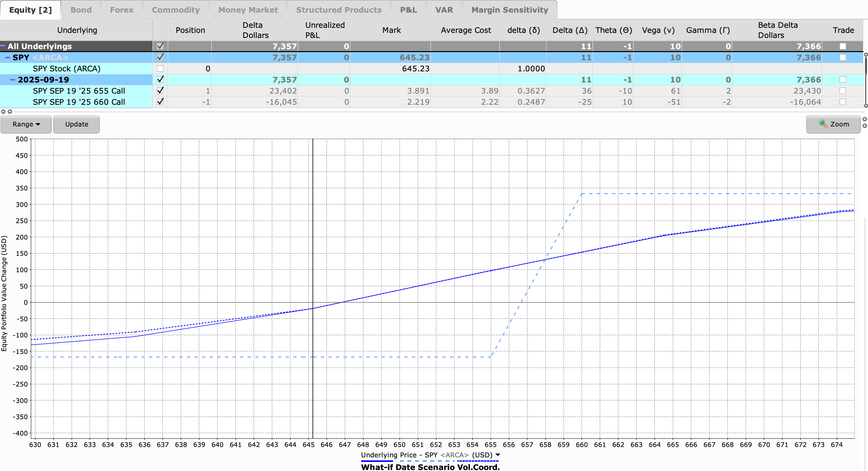Click the up-arrow circle below the table
The image size is (868, 471).
[3, 112]
